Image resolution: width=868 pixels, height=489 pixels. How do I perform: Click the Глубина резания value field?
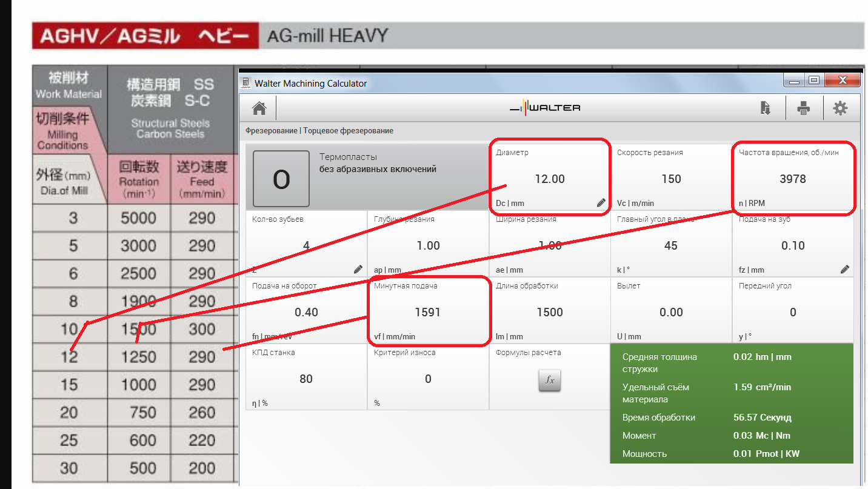click(428, 245)
